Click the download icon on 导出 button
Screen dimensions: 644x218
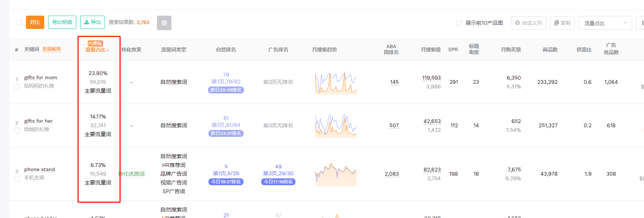pyautogui.click(x=87, y=22)
